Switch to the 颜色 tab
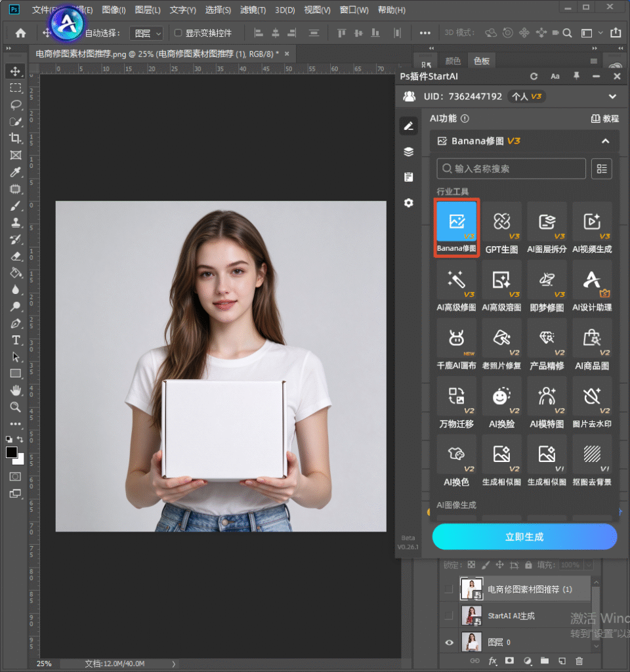This screenshot has height=672, width=630. click(453, 61)
